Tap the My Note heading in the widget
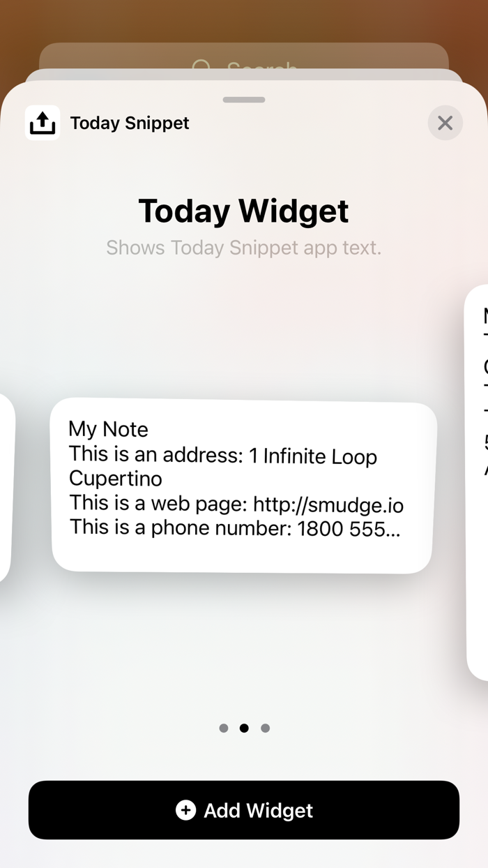488x868 pixels. [x=108, y=429]
